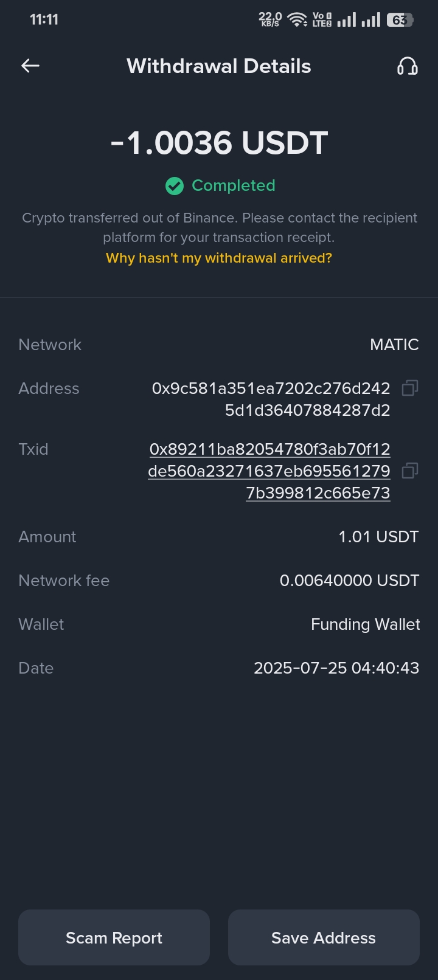Viewport: 438px width, 980px height.
Task: Tap the Withdrawal Details title
Action: [x=219, y=66]
